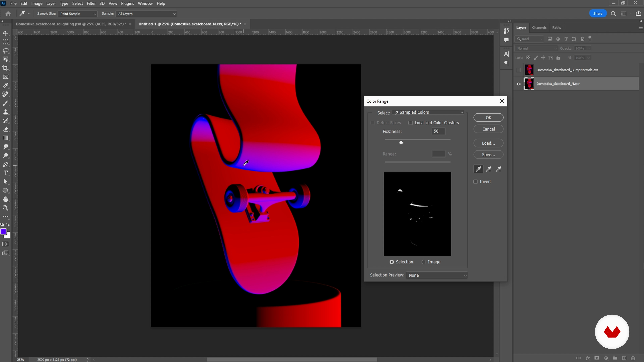
Task: Select the Lasso tool
Action: click(x=6, y=51)
